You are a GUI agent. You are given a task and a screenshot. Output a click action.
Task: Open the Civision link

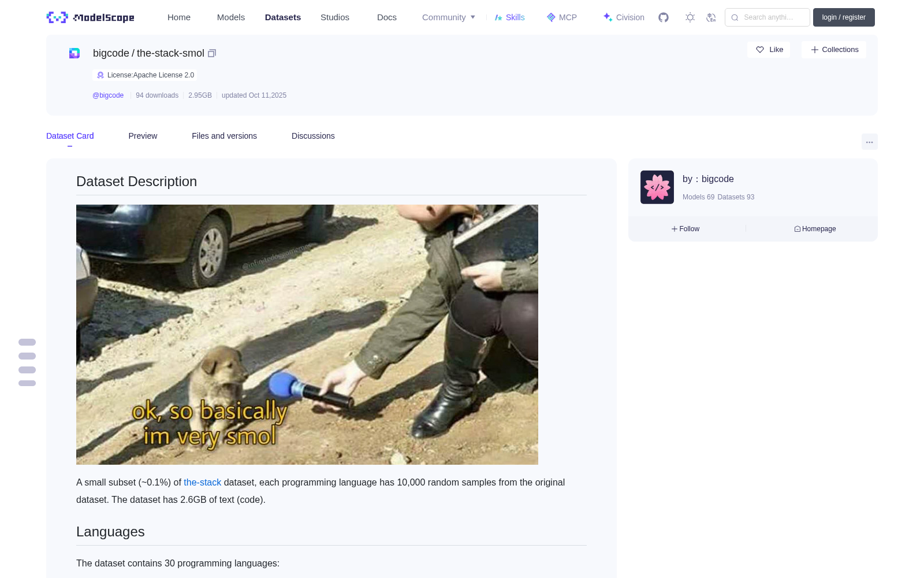(624, 17)
